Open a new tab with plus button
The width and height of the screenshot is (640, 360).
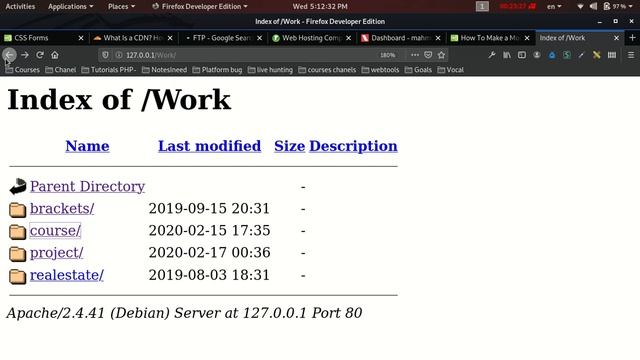pyautogui.click(x=632, y=38)
